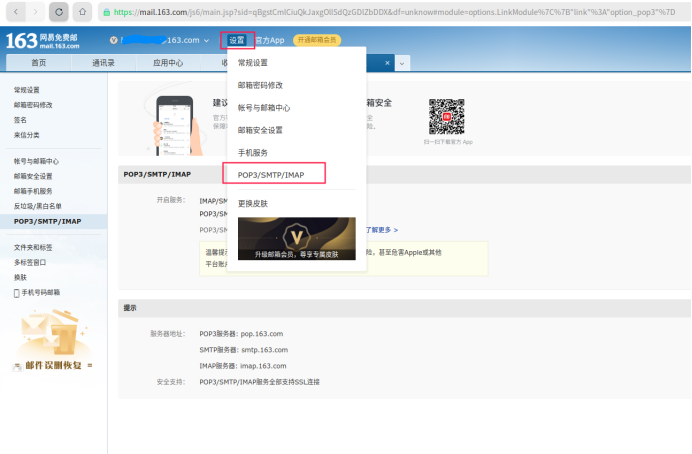Go to browser home page icon
The image size is (692, 454).
click(x=83, y=12)
